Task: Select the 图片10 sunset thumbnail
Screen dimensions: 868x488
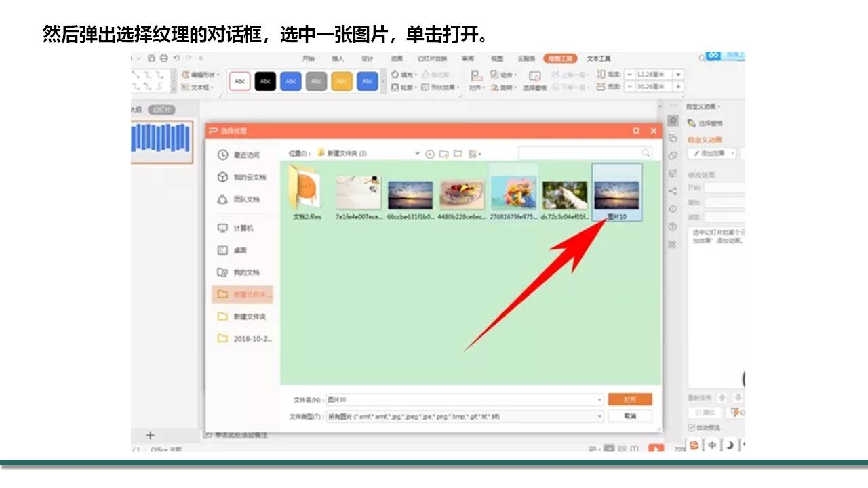Action: click(x=616, y=190)
